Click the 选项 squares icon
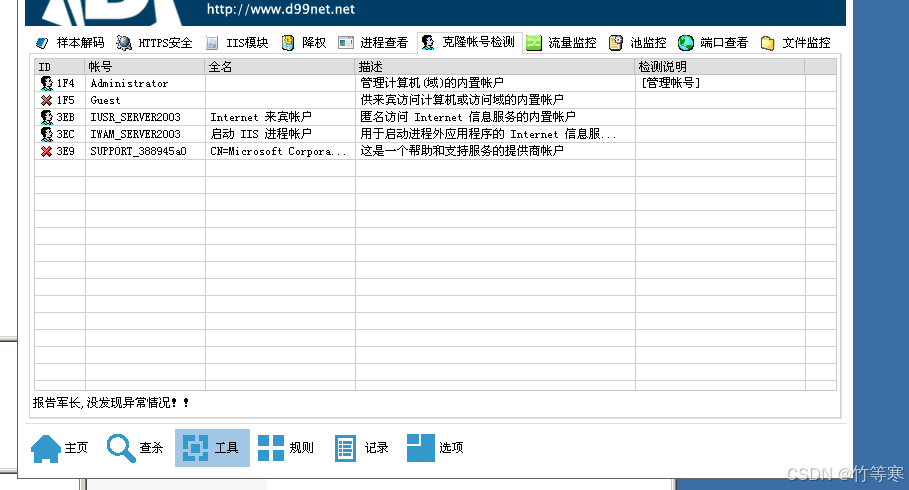 421,448
